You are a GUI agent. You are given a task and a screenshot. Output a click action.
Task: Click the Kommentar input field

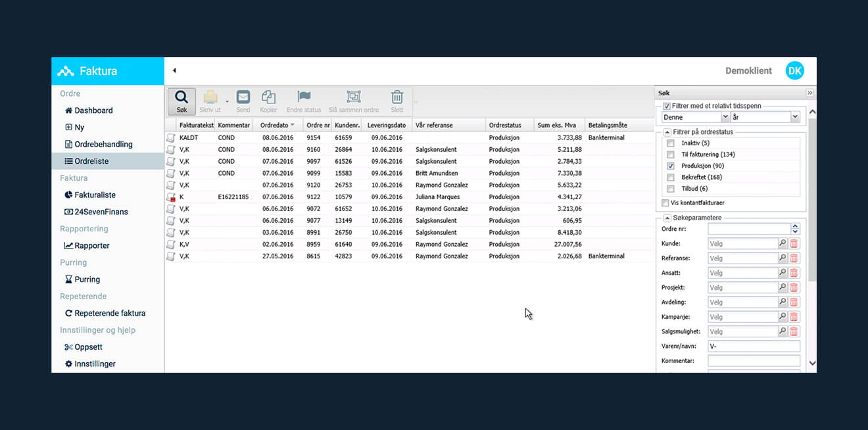[754, 361]
